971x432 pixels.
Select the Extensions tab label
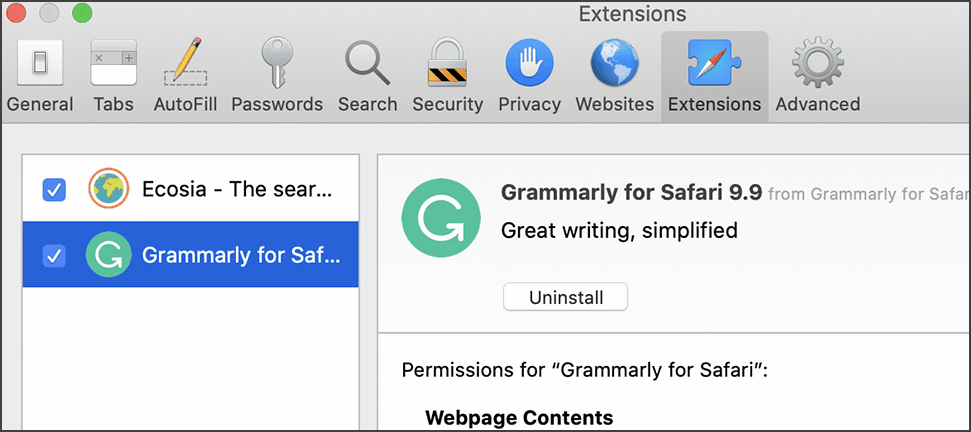pos(714,104)
